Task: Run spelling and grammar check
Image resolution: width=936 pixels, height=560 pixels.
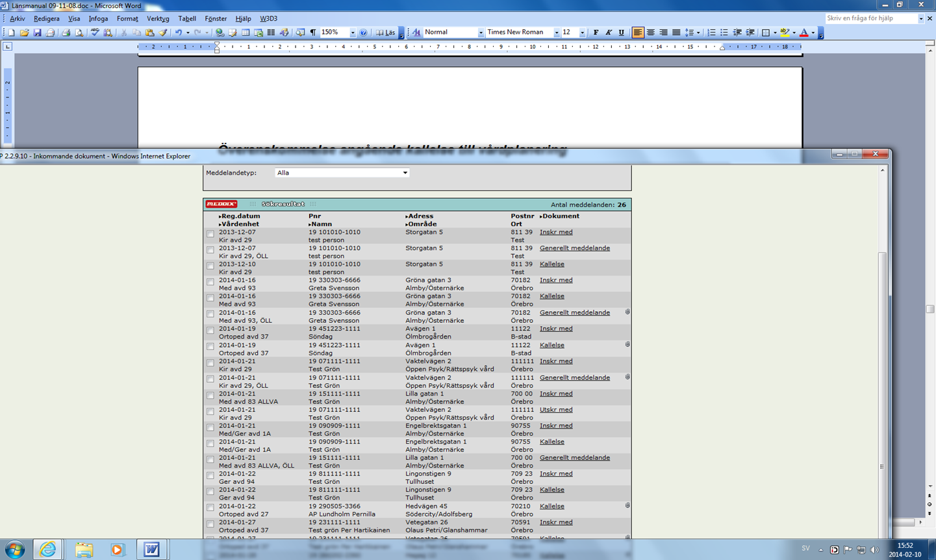Action: click(95, 32)
